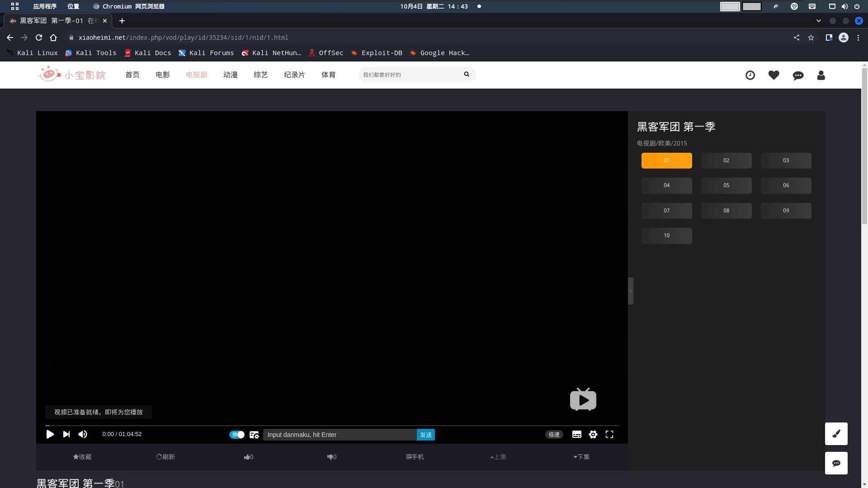Refresh the player with 刷新
The image size is (868, 488).
point(165,457)
